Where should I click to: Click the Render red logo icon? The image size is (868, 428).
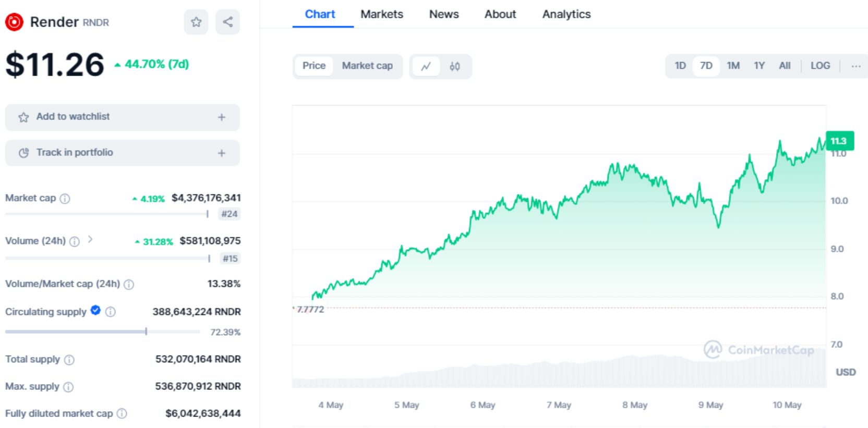(14, 22)
